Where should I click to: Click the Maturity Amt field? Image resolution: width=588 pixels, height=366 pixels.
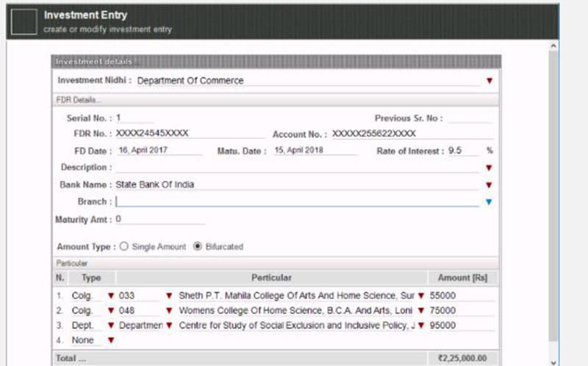point(160,219)
